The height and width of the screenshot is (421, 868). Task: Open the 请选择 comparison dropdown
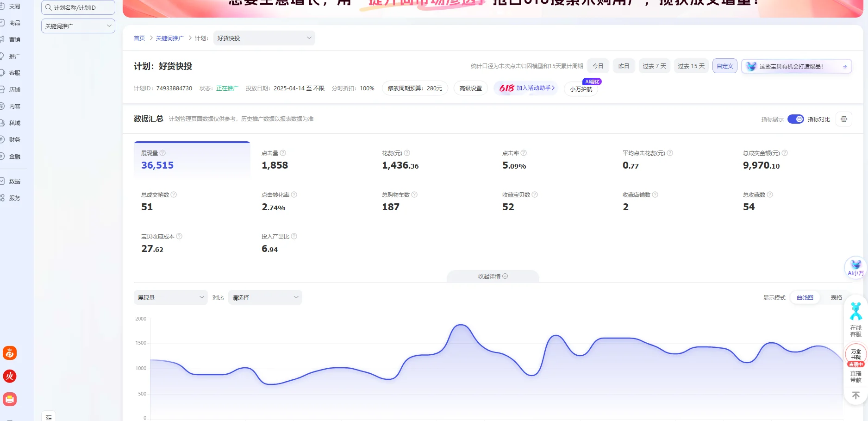(x=264, y=297)
